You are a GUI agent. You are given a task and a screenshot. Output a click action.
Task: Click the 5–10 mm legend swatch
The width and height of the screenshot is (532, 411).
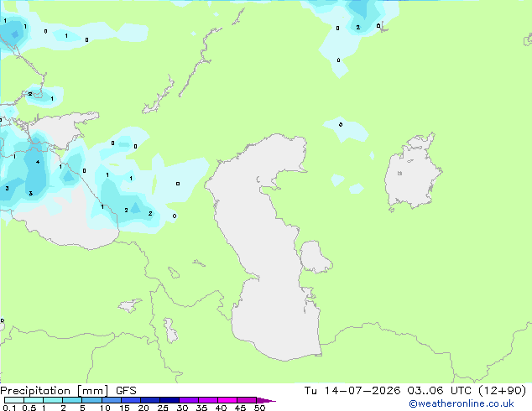(x=91, y=400)
